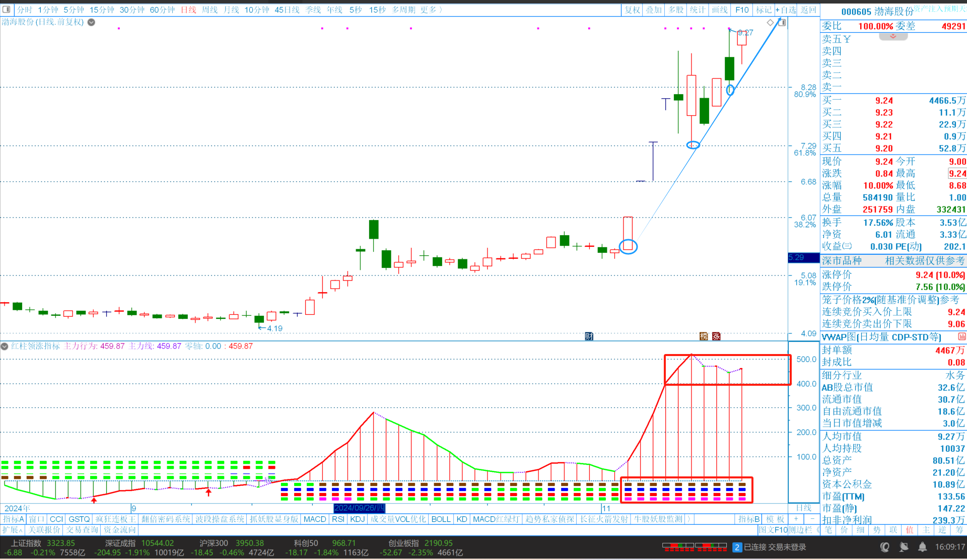Select the MACD indicator tab

coord(315,519)
